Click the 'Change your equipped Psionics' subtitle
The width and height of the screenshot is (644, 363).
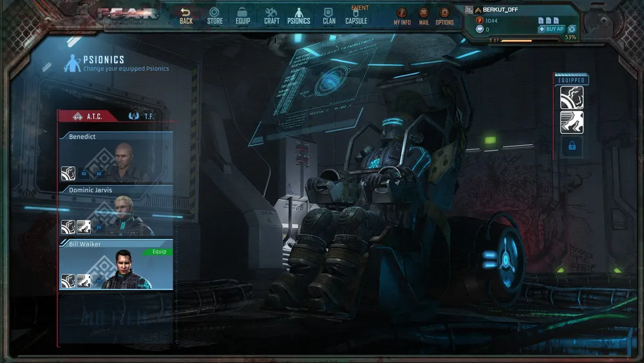tap(126, 68)
